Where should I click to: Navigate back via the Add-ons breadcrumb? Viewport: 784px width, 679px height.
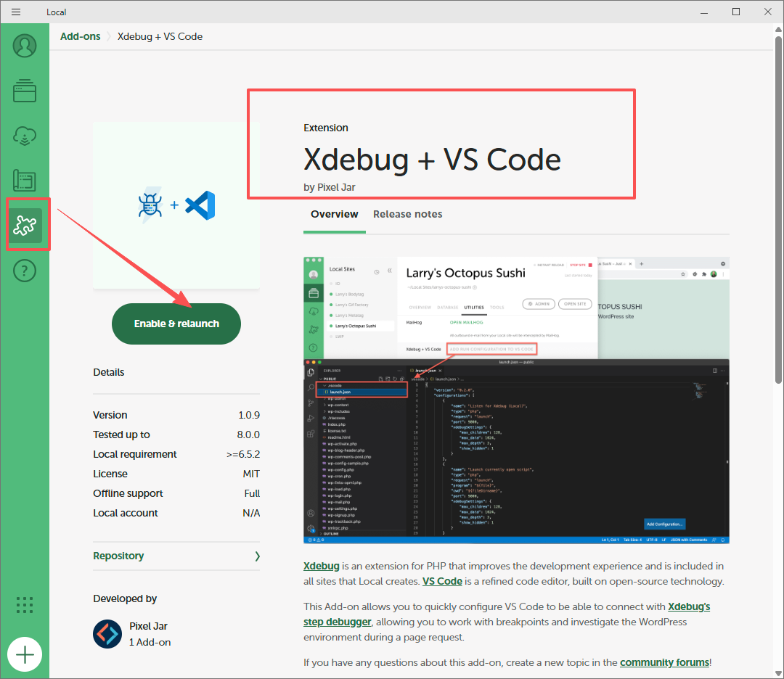tap(80, 36)
